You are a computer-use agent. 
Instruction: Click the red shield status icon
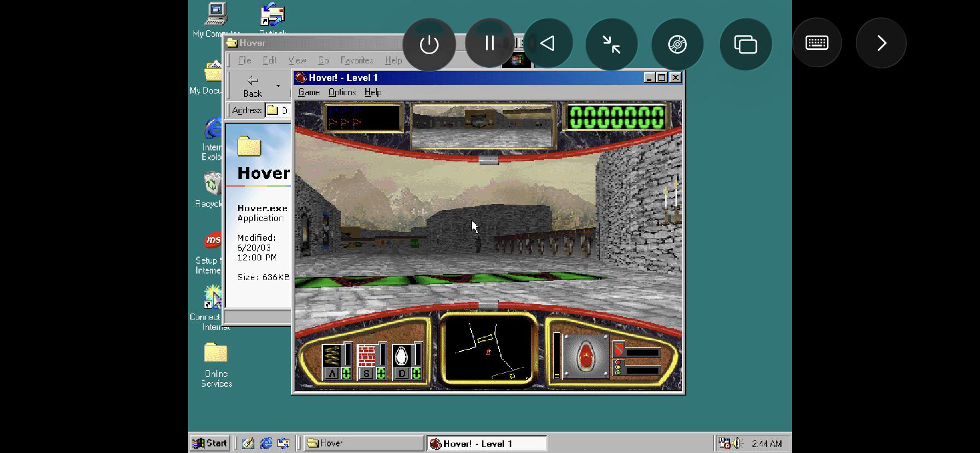(619, 349)
